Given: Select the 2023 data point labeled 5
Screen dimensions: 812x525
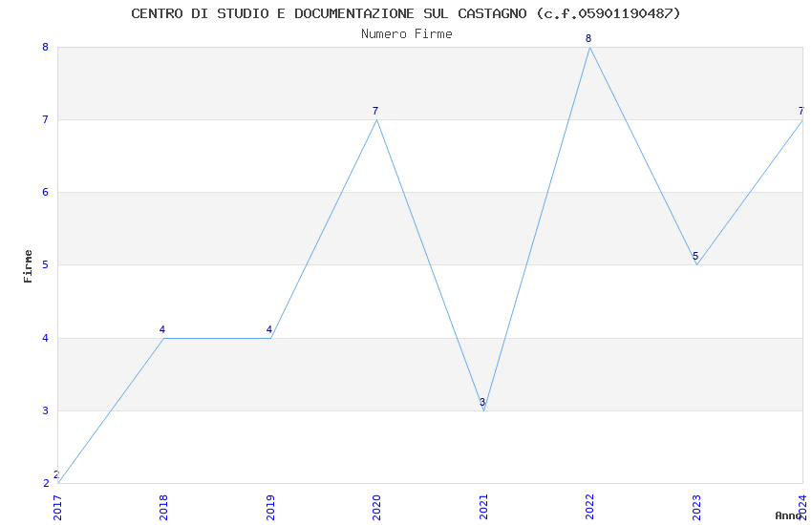Looking at the screenshot, I should 696,264.
